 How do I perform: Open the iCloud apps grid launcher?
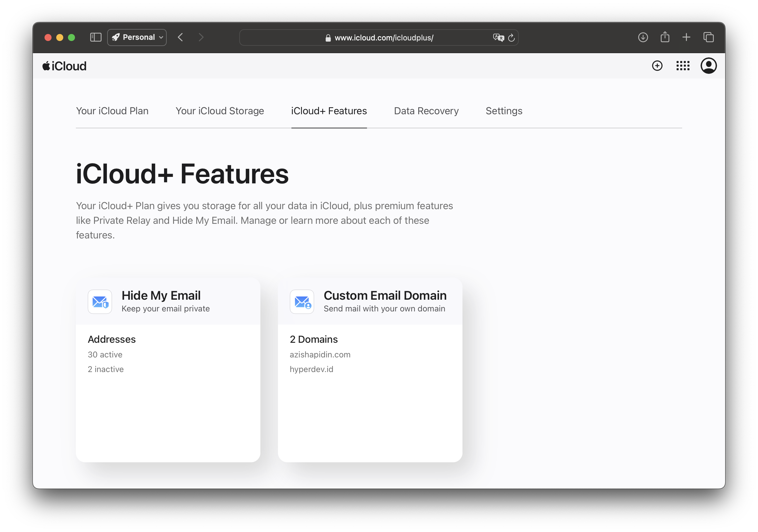pyautogui.click(x=683, y=66)
